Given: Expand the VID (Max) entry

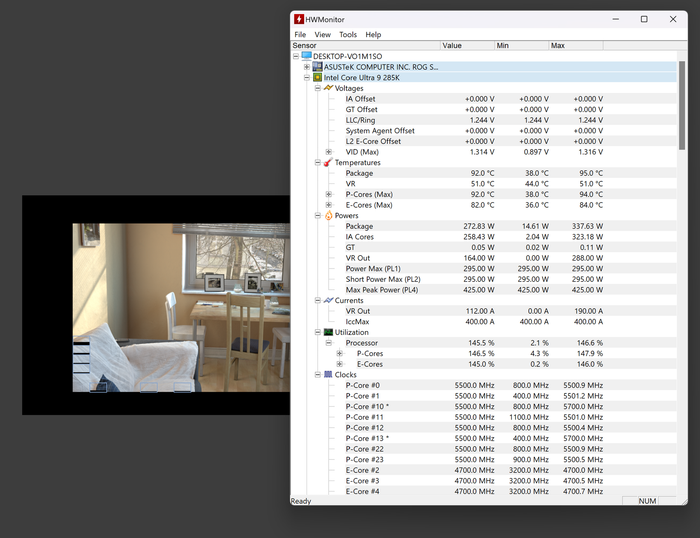Looking at the screenshot, I should coord(329,152).
